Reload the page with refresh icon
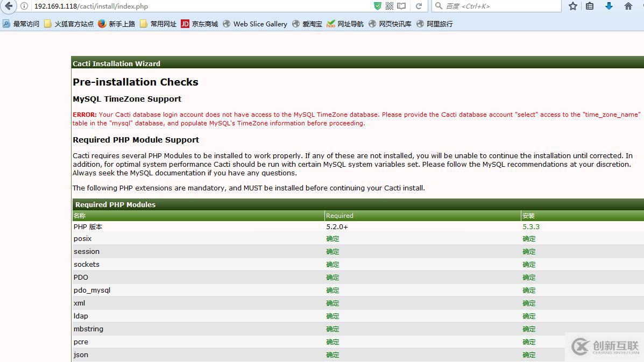The width and height of the screenshot is (644, 362). (419, 6)
